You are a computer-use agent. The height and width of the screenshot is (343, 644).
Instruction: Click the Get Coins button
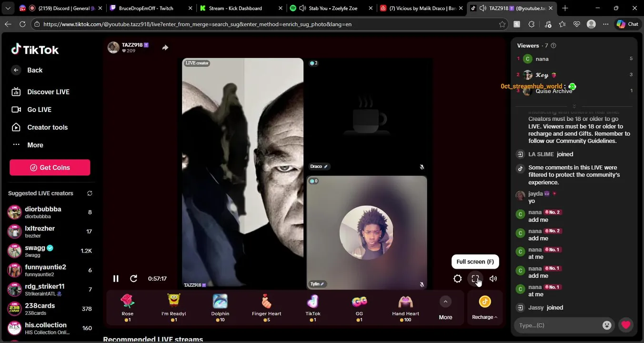50,167
